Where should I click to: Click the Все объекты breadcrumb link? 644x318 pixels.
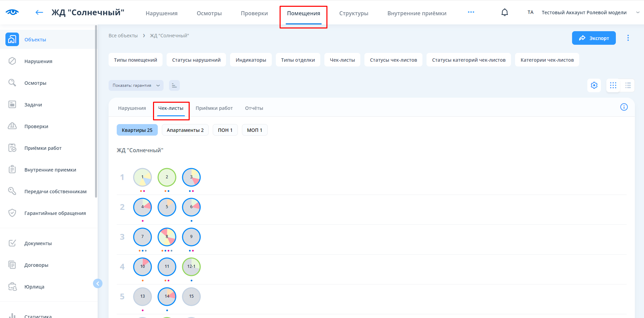(x=123, y=36)
